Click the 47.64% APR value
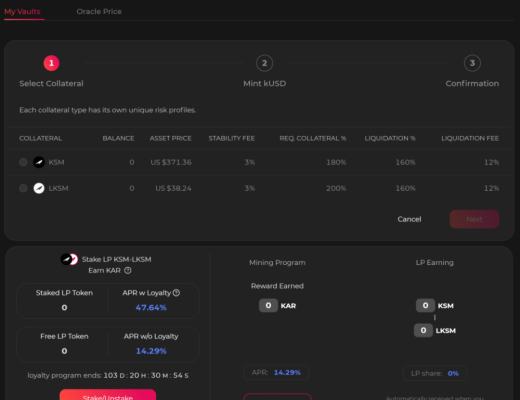Viewport: 520px width, 400px height. pyautogui.click(x=151, y=308)
